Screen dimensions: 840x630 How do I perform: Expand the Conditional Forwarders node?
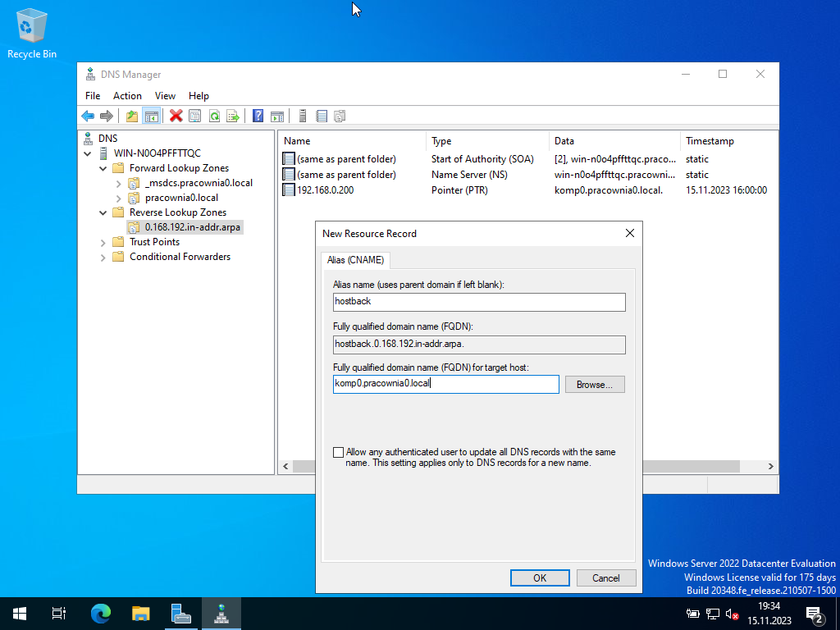(103, 257)
